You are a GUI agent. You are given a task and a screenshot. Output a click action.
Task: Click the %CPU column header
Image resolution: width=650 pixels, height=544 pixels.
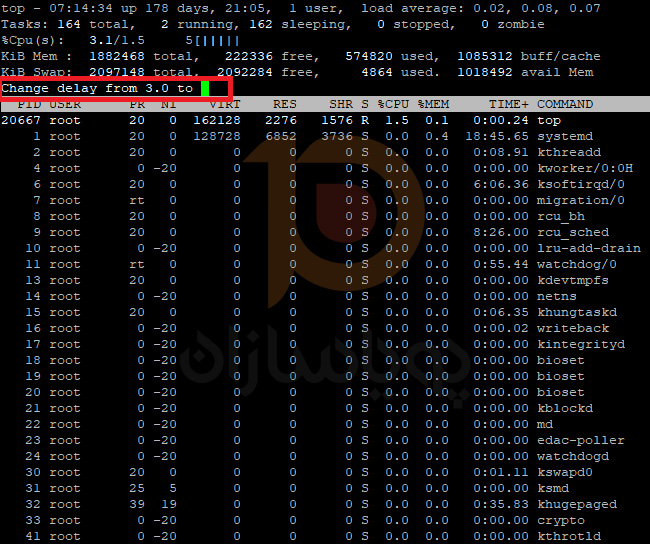tap(393, 104)
